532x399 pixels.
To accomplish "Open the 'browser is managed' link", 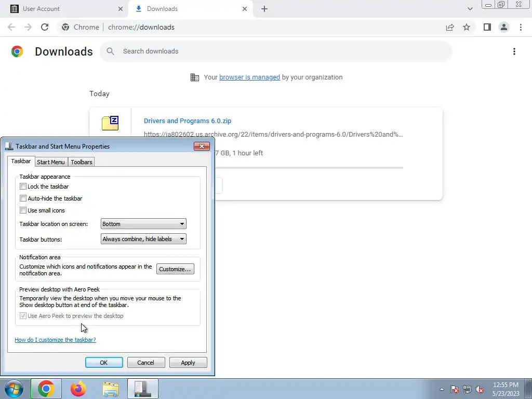I will 249,77.
